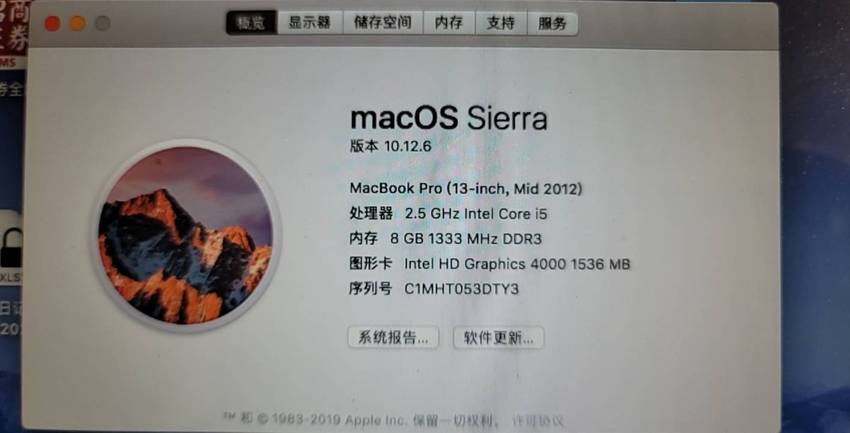The height and width of the screenshot is (433, 850).
Task: Select the 内存 tab
Action: click(x=449, y=23)
